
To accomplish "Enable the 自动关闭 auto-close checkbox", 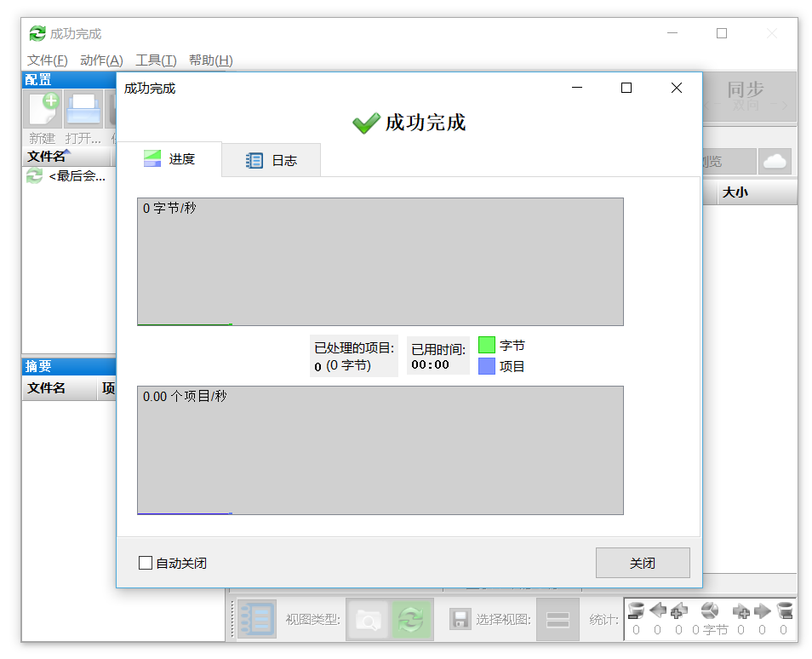I will [x=146, y=563].
